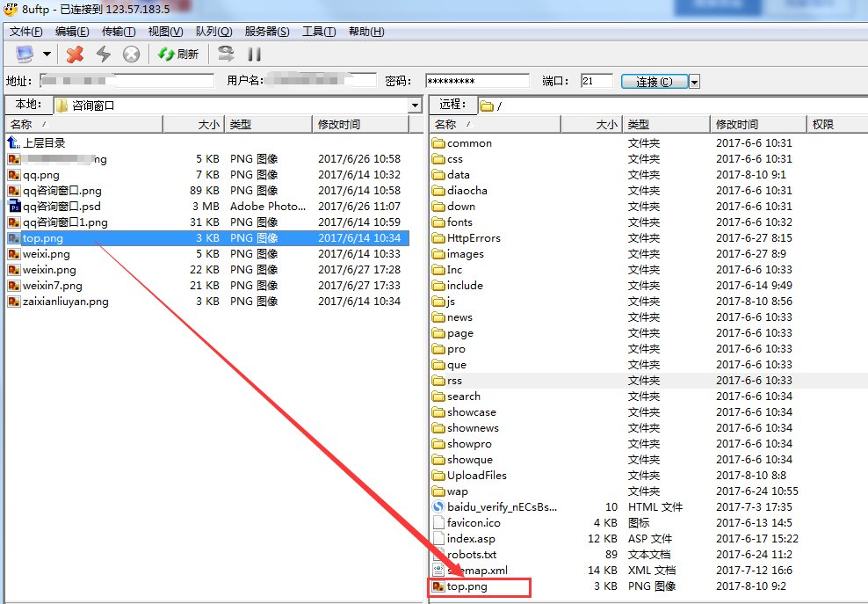
Task: Select the remote UploadFiles folder
Action: (476, 476)
